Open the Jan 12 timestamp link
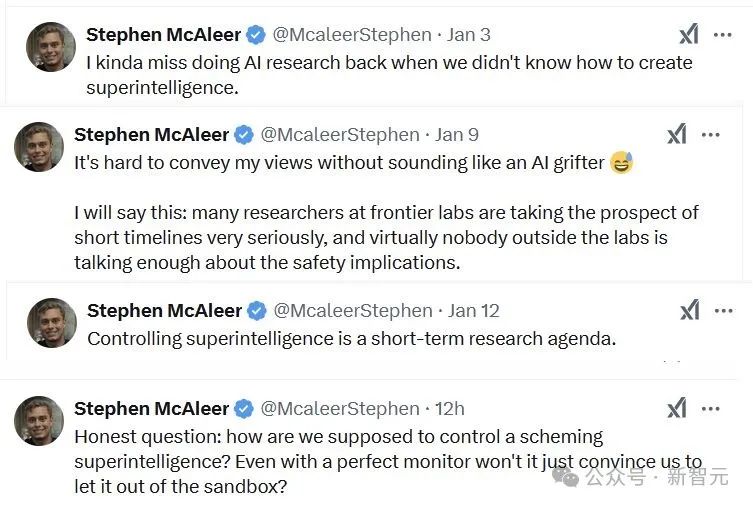753x507 pixels. click(474, 310)
